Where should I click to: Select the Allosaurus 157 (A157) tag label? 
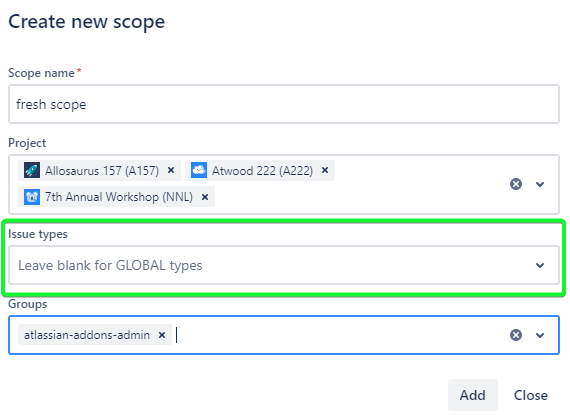coord(102,170)
